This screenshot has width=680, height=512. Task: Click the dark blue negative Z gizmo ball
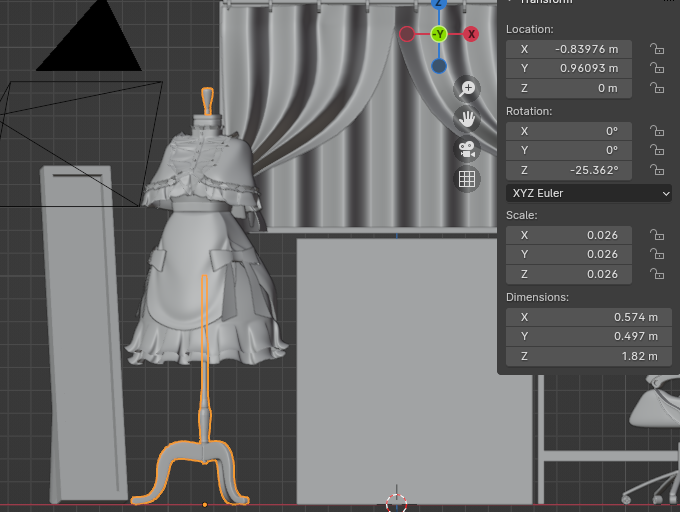point(439,66)
